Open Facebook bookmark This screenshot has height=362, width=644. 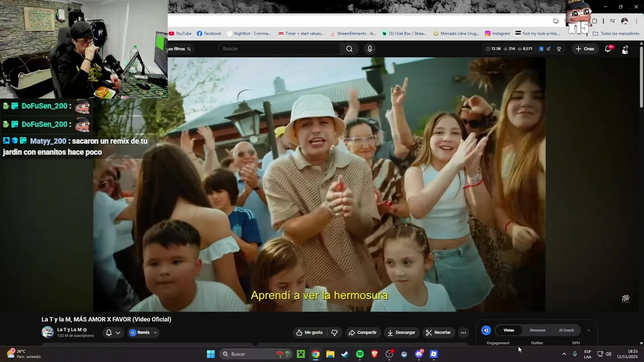(209, 34)
